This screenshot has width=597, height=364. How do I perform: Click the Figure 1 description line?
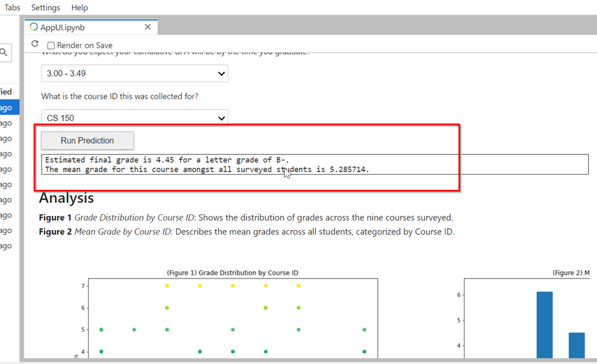(x=246, y=217)
